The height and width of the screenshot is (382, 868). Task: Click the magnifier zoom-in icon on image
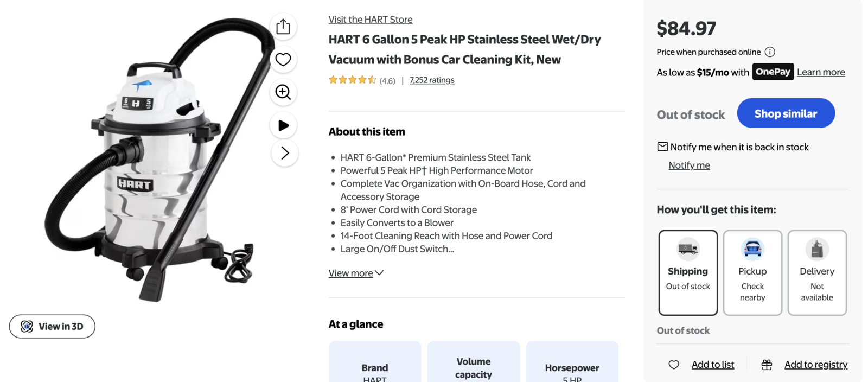click(x=283, y=92)
